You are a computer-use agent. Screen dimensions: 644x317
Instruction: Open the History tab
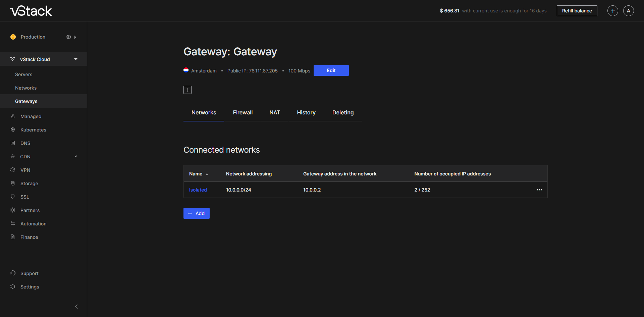pos(306,113)
